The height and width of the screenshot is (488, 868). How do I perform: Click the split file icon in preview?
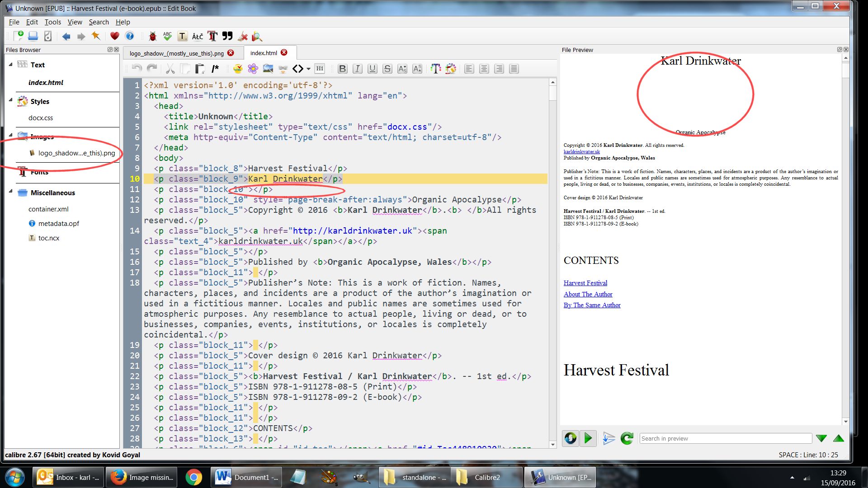click(609, 438)
